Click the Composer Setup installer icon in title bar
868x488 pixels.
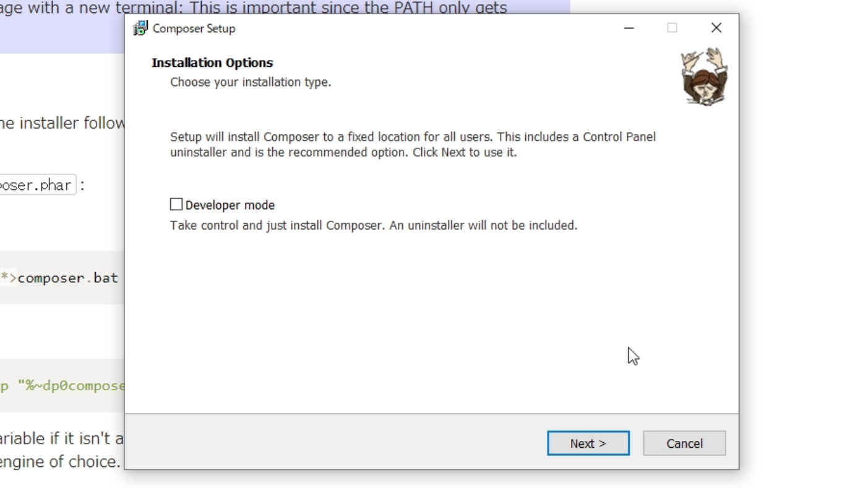click(x=140, y=28)
